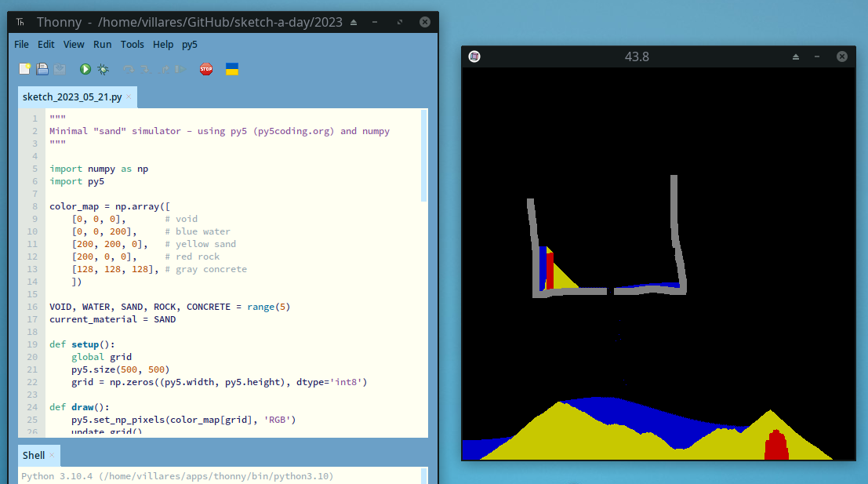Image resolution: width=868 pixels, height=484 pixels.
Task: Open the File menu
Action: (21, 45)
